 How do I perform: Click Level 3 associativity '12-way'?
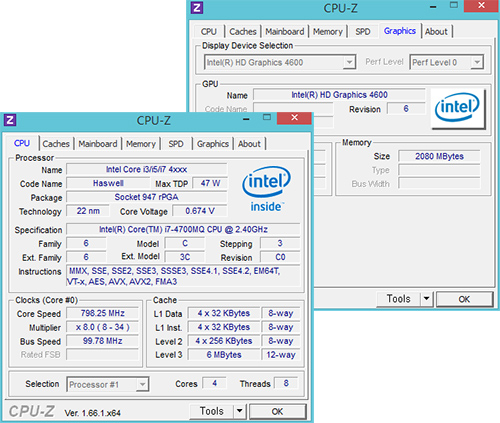[x=281, y=355]
